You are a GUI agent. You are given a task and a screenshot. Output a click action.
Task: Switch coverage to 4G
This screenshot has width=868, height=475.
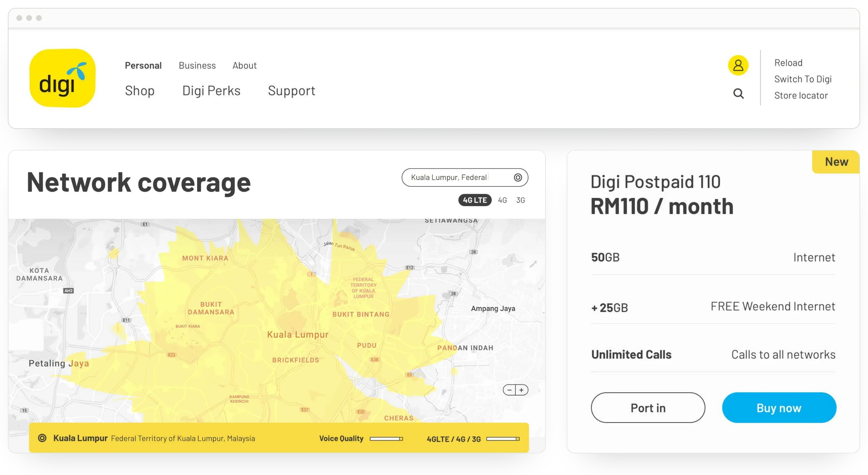pyautogui.click(x=502, y=200)
